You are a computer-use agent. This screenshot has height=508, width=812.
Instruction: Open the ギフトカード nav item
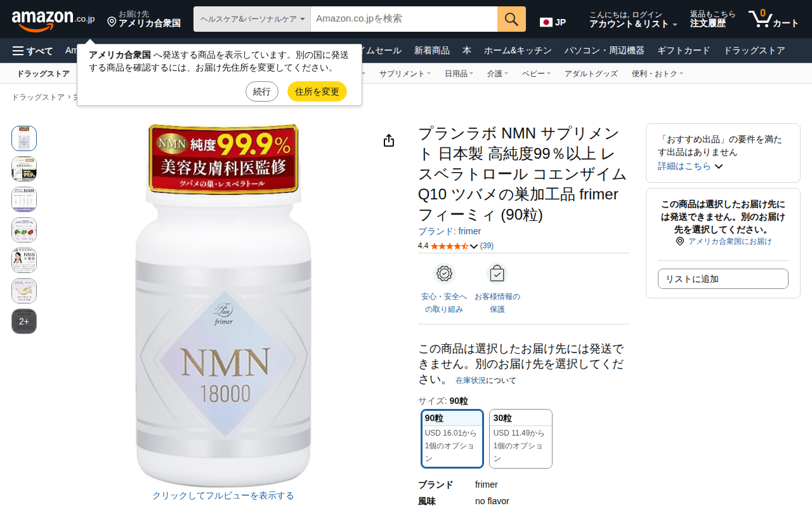[684, 51]
